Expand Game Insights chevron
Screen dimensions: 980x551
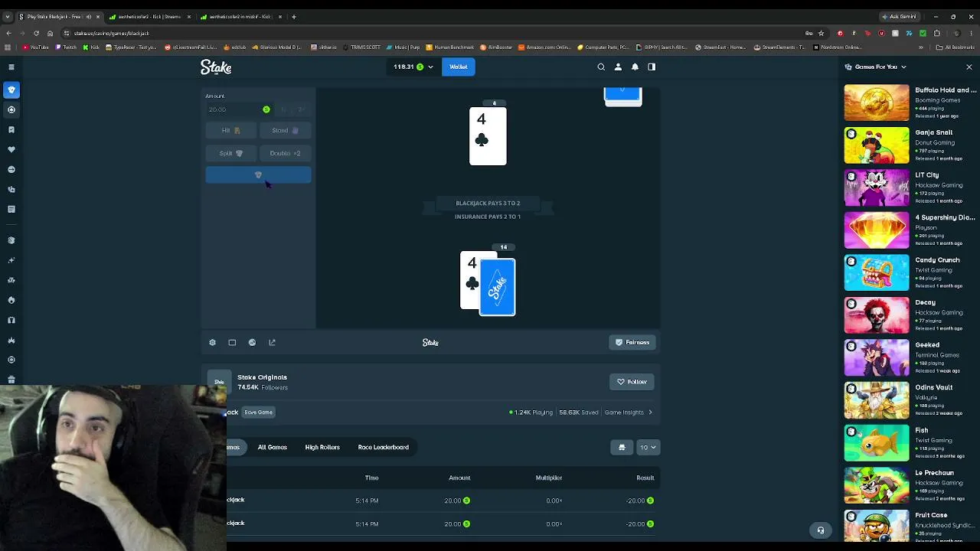pos(650,412)
